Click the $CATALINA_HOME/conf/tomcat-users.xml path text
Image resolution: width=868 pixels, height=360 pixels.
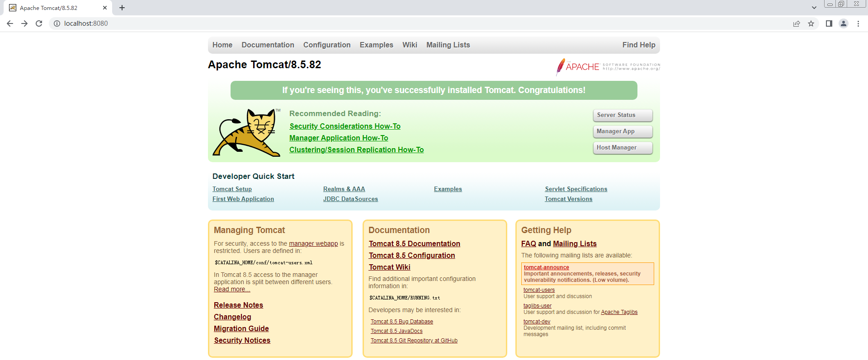pos(264,262)
